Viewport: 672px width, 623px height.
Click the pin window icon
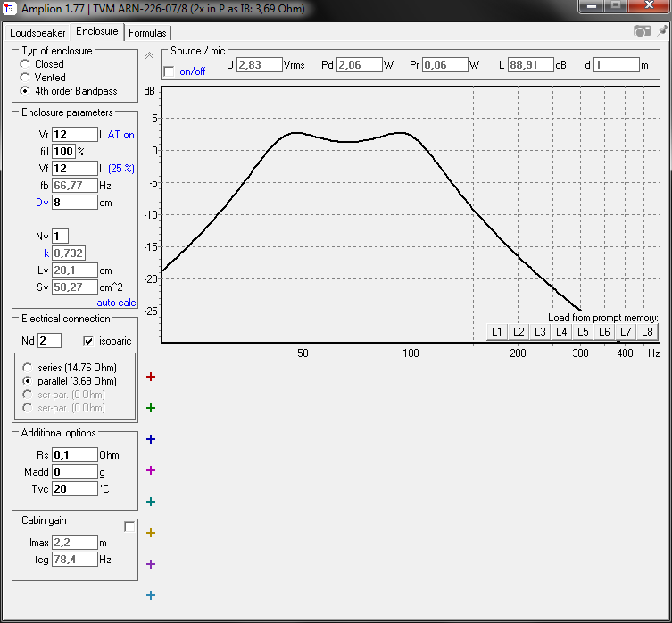(x=662, y=30)
